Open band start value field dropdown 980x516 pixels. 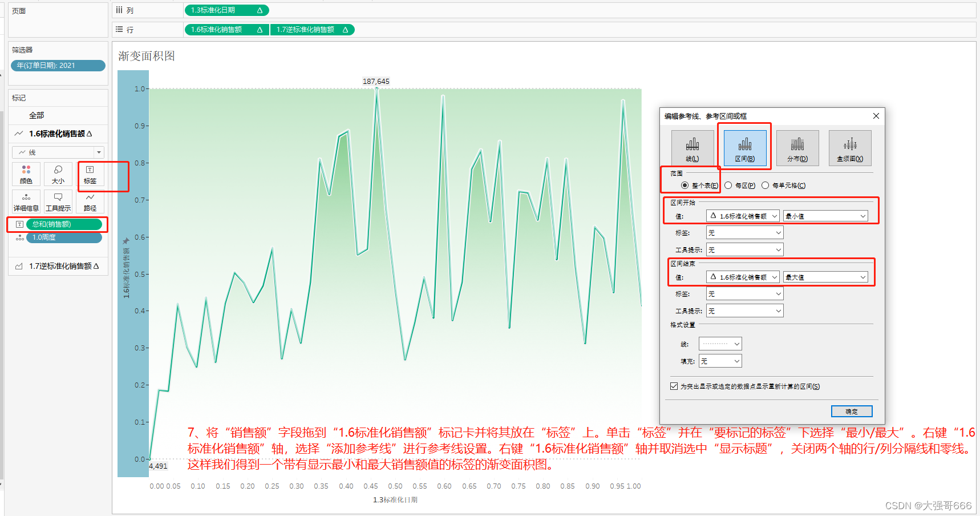(x=743, y=216)
